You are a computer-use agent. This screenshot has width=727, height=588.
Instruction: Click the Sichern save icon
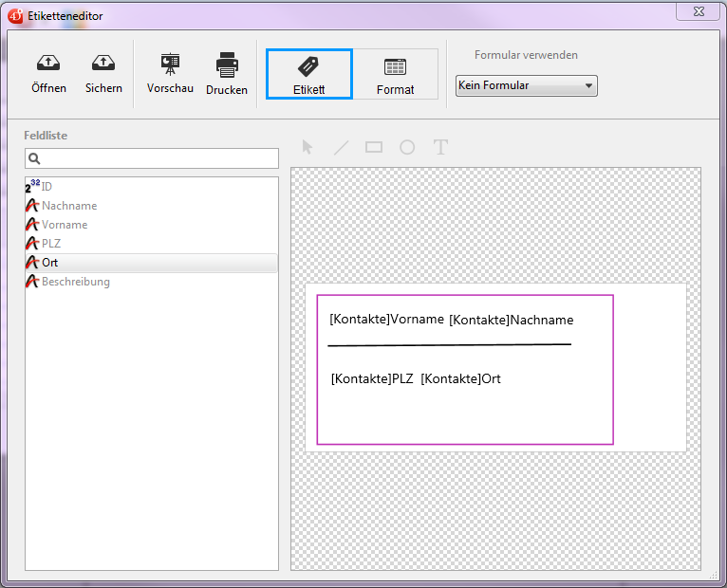103,64
